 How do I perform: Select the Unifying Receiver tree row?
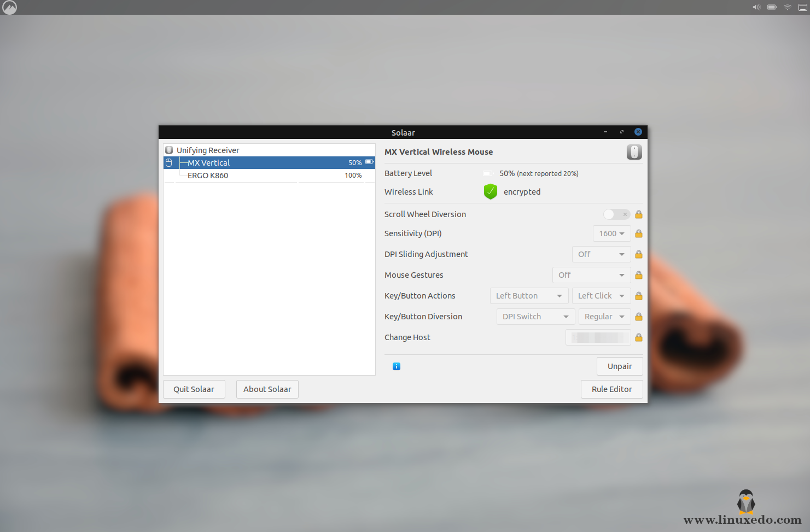pos(269,150)
